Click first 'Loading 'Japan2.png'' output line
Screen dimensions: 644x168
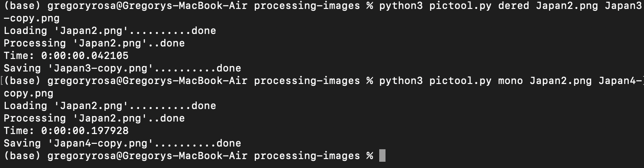point(110,31)
